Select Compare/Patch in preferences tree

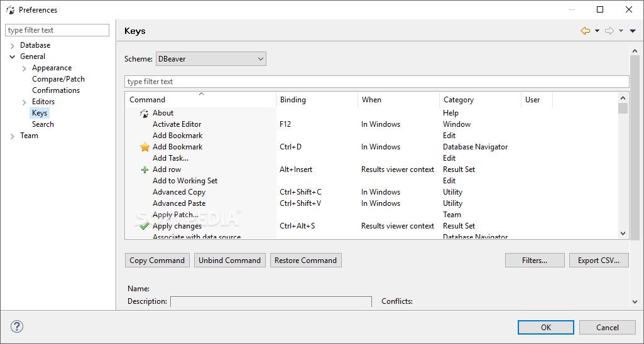click(58, 79)
